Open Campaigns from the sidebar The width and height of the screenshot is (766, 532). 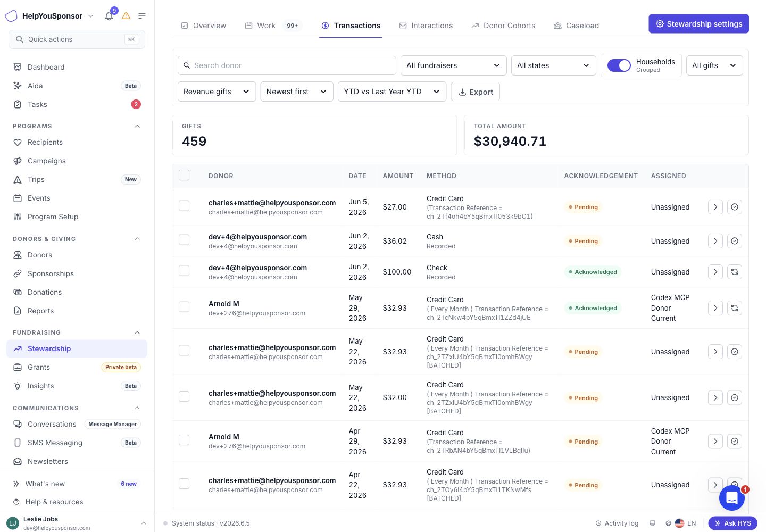77,161
